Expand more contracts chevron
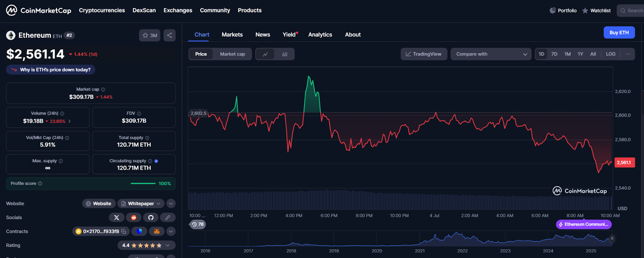The image size is (644, 258). click(171, 231)
